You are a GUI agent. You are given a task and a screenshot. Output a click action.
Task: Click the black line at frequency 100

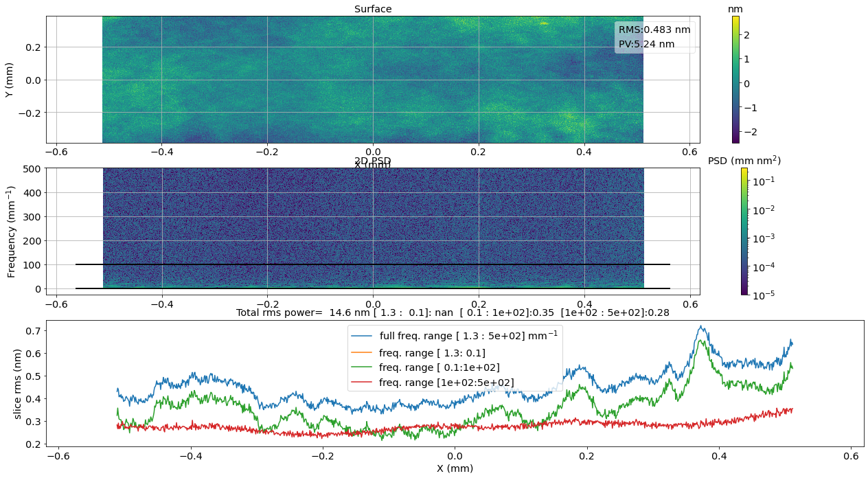(373, 264)
